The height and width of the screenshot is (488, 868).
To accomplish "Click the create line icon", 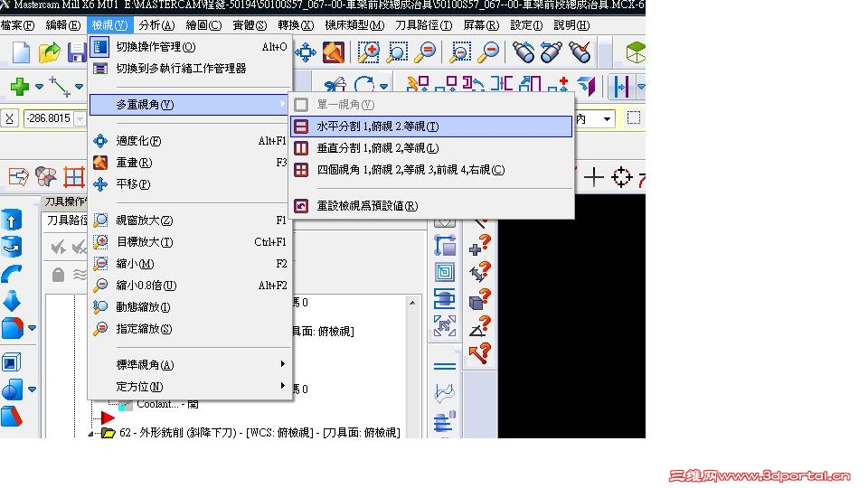I will (60, 87).
